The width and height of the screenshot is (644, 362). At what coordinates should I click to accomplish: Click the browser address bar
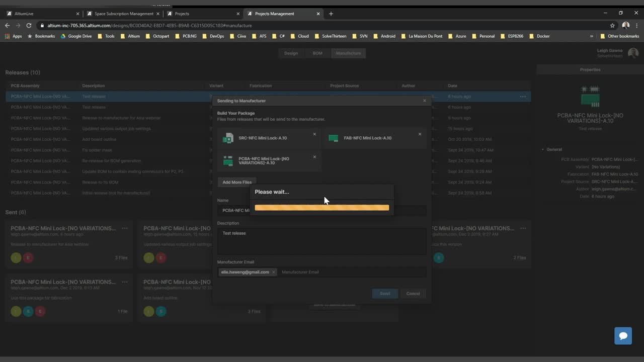click(322, 25)
